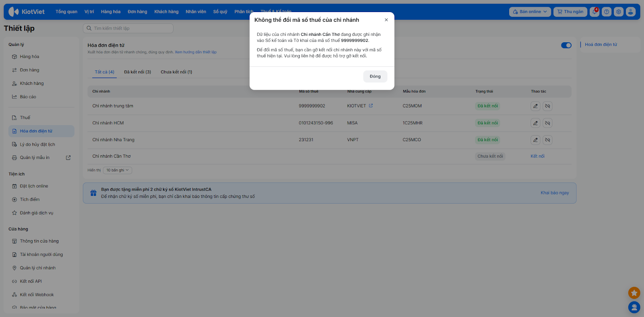The width and height of the screenshot is (644, 317).
Task: Click the Khai báo ngay link
Action: coord(555,193)
